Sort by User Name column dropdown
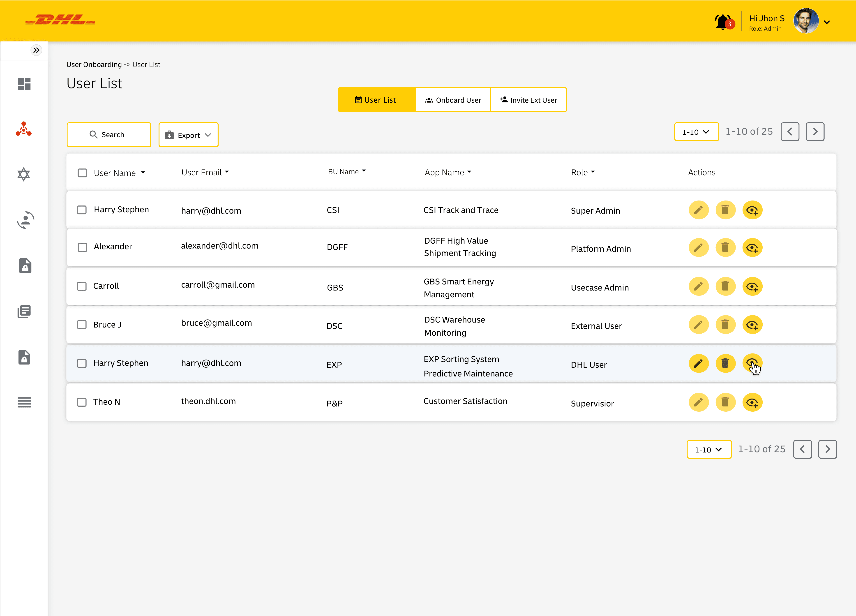The image size is (856, 616). [143, 173]
